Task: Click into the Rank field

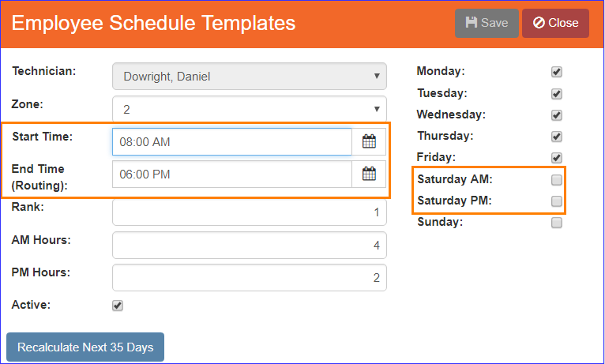Action: click(250, 212)
